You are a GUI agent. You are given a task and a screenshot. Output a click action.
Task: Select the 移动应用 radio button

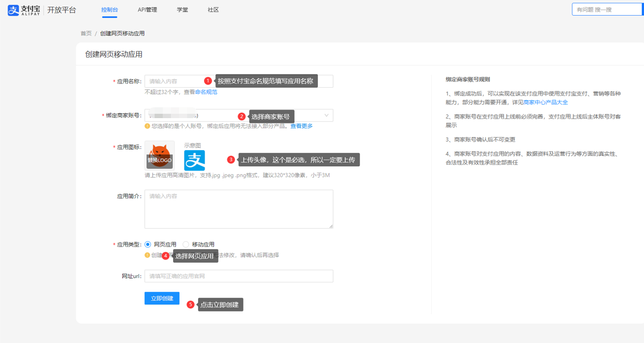pyautogui.click(x=186, y=244)
